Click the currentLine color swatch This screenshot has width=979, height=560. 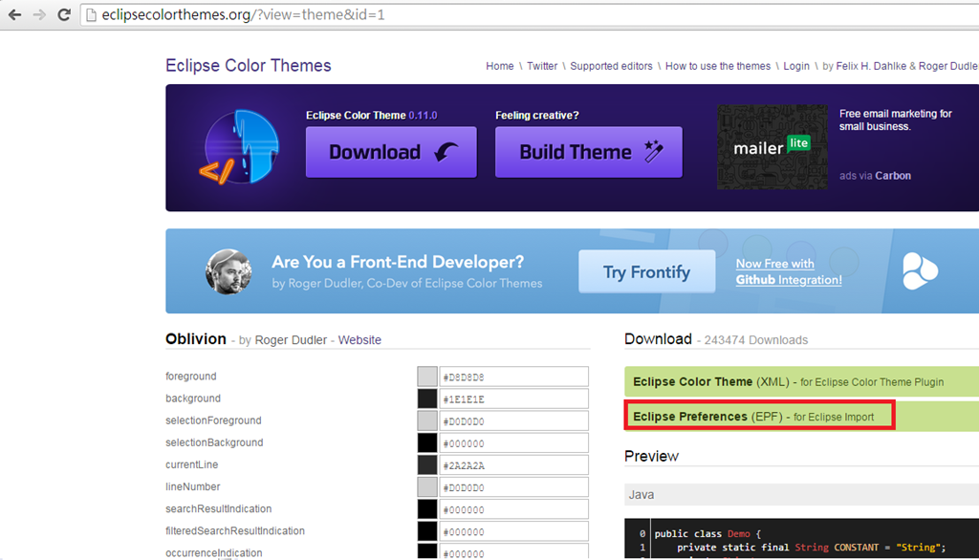(x=427, y=465)
